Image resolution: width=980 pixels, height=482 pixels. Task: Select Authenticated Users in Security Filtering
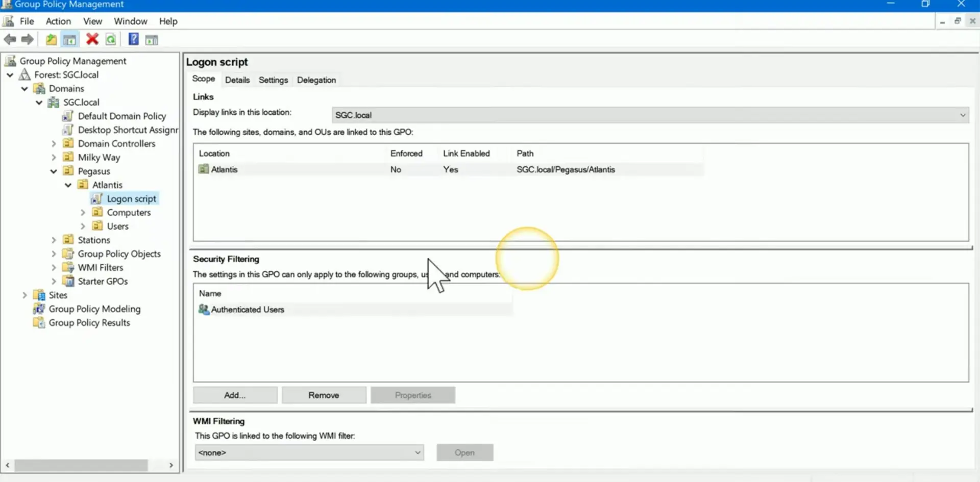coord(248,310)
